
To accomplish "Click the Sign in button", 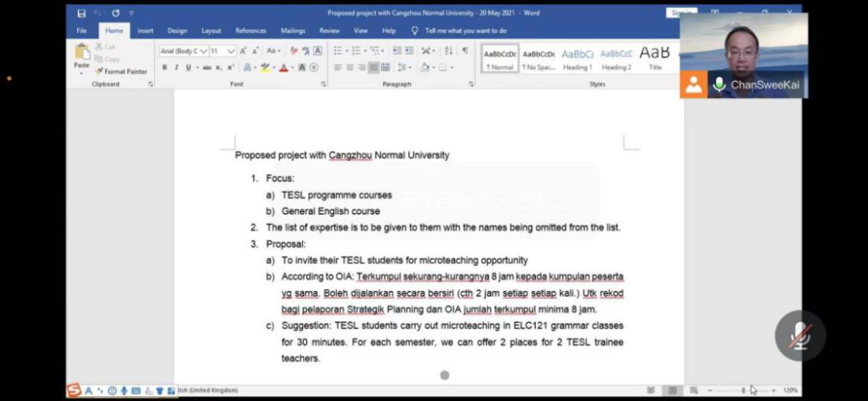I will click(x=681, y=13).
